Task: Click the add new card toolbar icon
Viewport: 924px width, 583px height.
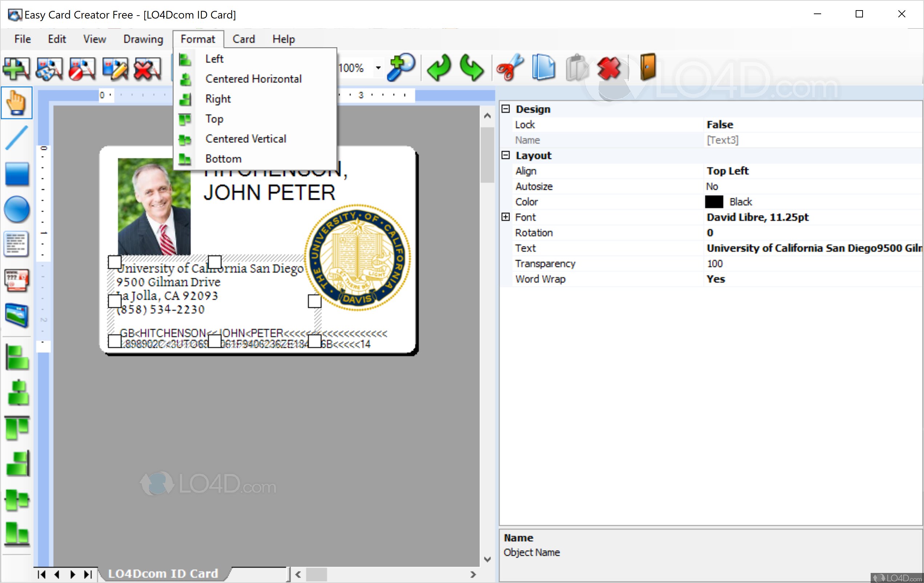Action: click(x=16, y=69)
